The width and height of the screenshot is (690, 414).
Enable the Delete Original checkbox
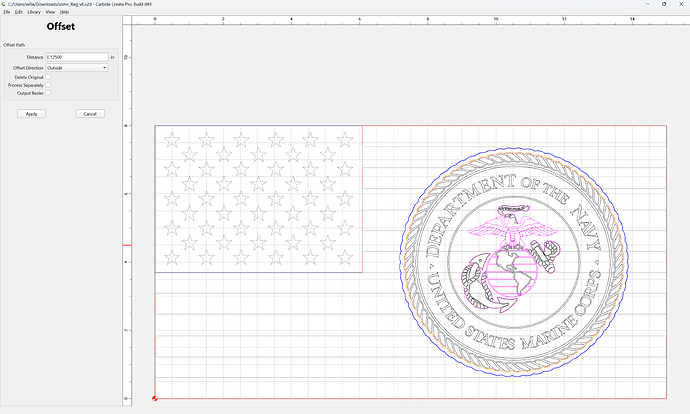click(x=48, y=77)
